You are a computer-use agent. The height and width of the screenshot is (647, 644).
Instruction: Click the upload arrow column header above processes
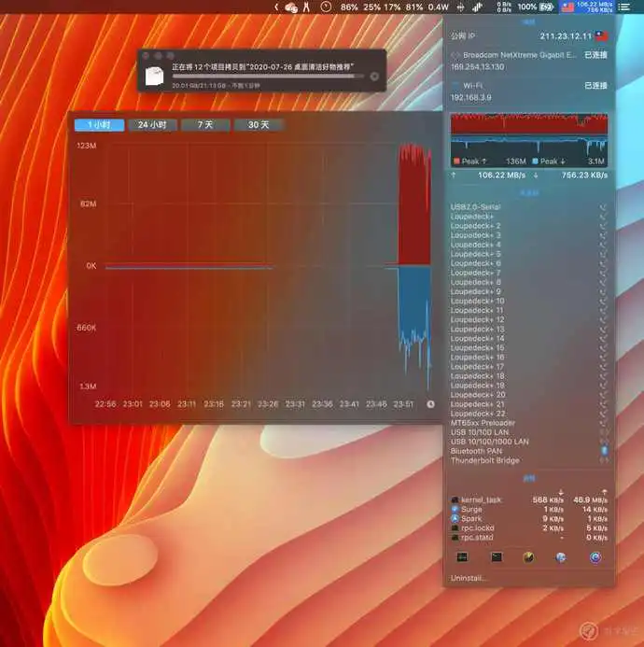click(605, 492)
